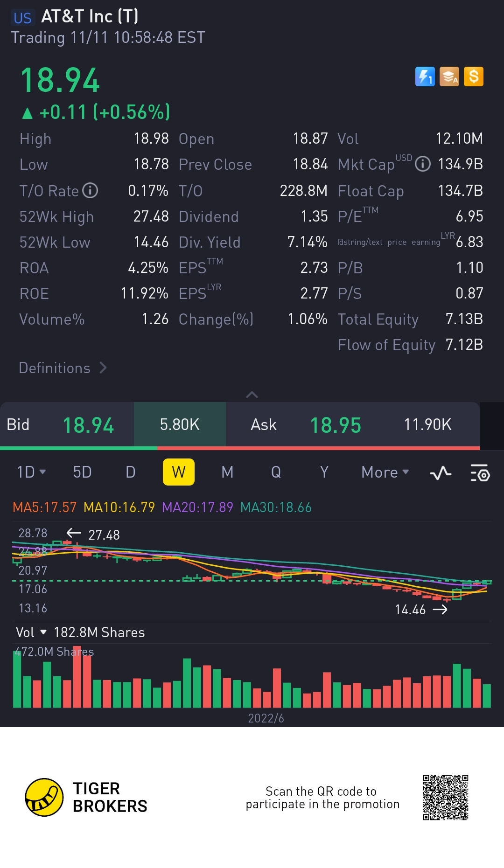
Task: Tap the AT&T Inc (T) title
Action: (x=90, y=16)
